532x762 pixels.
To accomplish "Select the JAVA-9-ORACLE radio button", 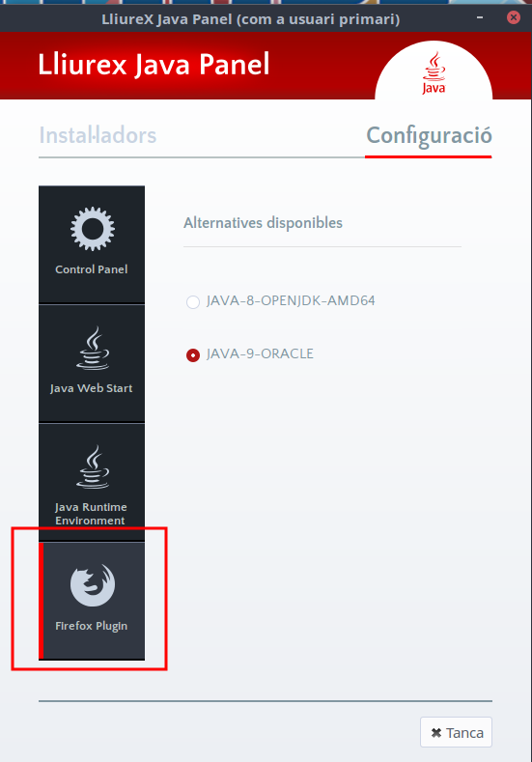I will pos(193,355).
